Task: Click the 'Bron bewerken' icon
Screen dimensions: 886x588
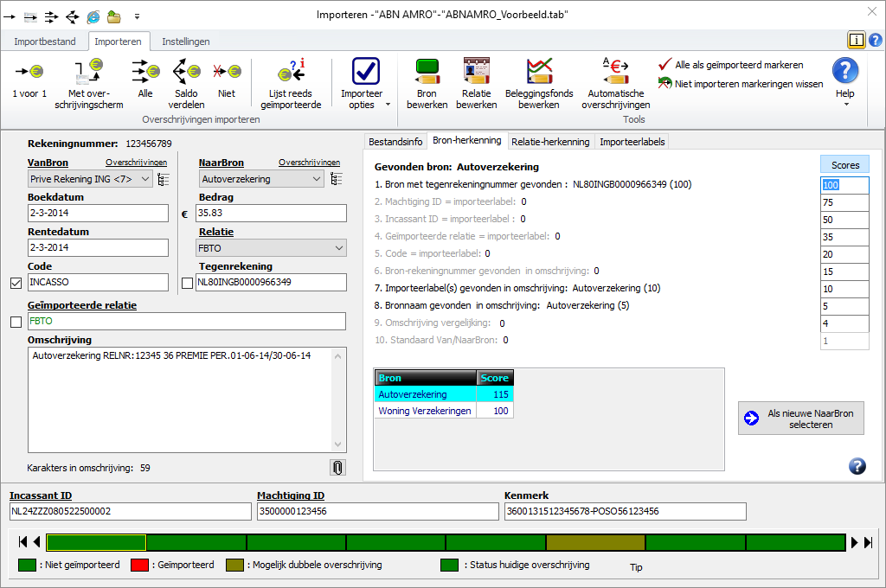Action: click(427, 72)
